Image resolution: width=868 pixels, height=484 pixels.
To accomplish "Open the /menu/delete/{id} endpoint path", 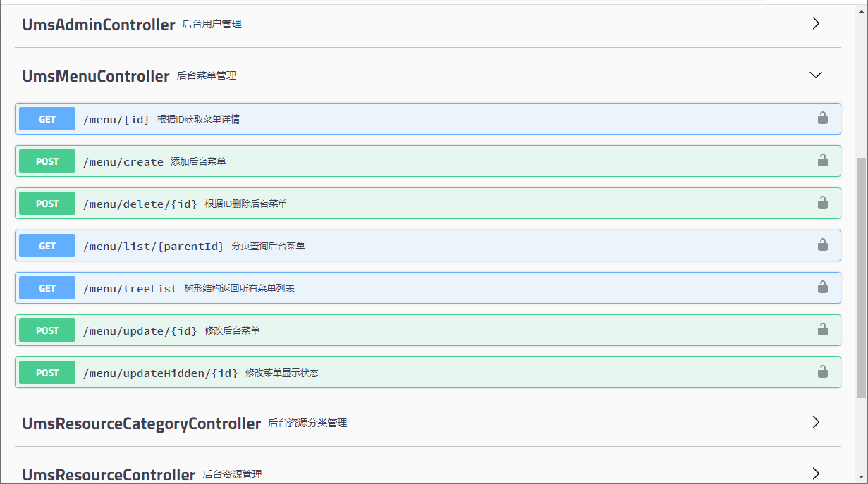I will pyautogui.click(x=140, y=204).
